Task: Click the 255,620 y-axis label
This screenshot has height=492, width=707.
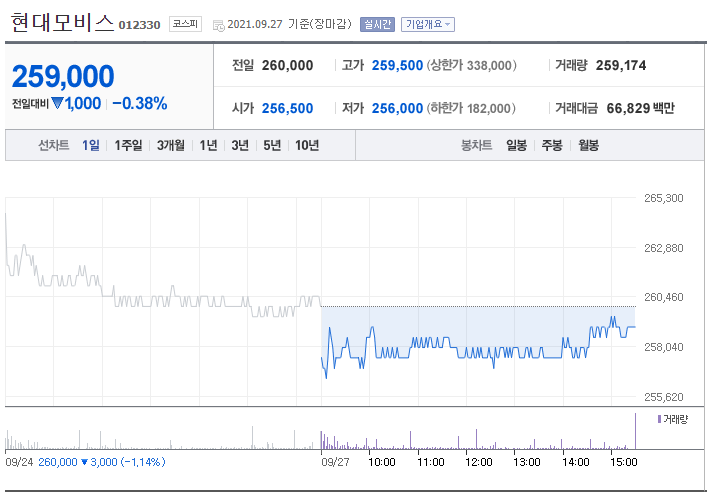Action: point(664,397)
